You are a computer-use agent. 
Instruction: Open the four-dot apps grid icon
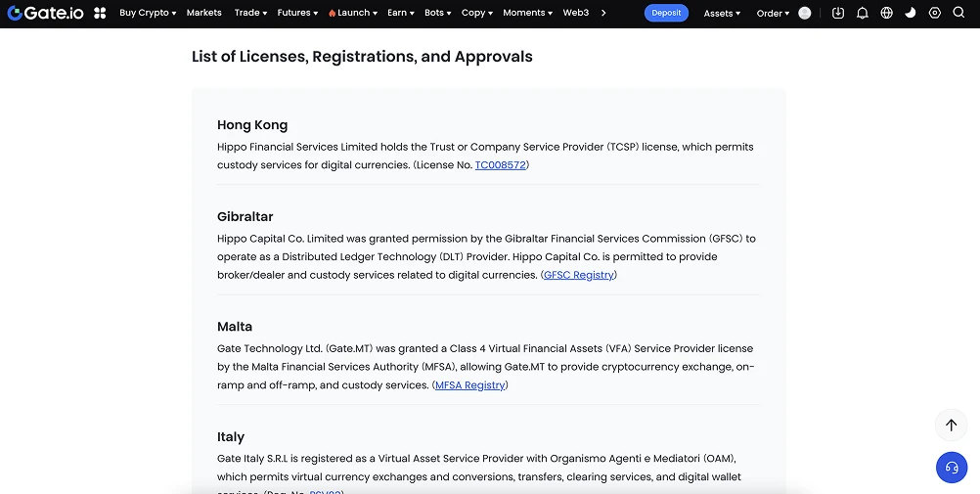[100, 13]
